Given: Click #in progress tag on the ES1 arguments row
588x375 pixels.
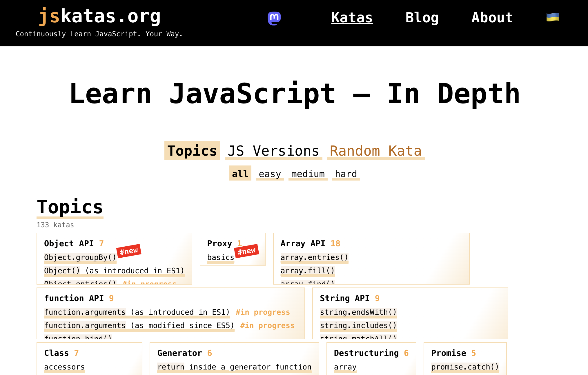Looking at the screenshot, I should click(x=263, y=312).
